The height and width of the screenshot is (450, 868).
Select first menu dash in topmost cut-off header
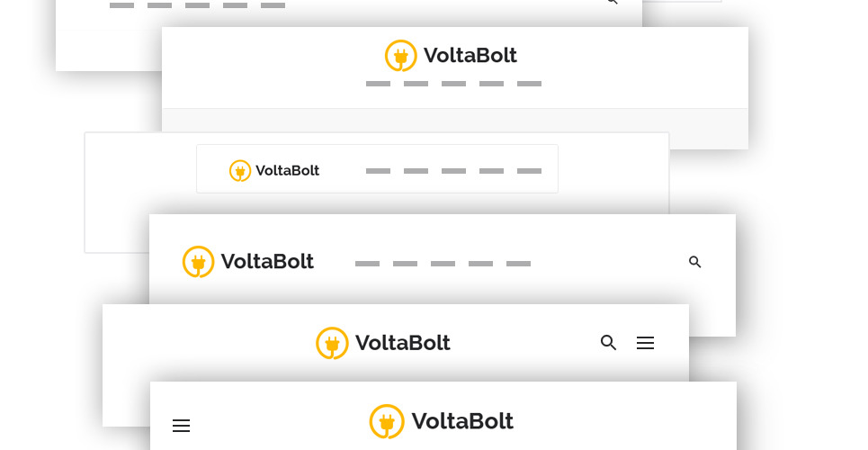point(121,5)
